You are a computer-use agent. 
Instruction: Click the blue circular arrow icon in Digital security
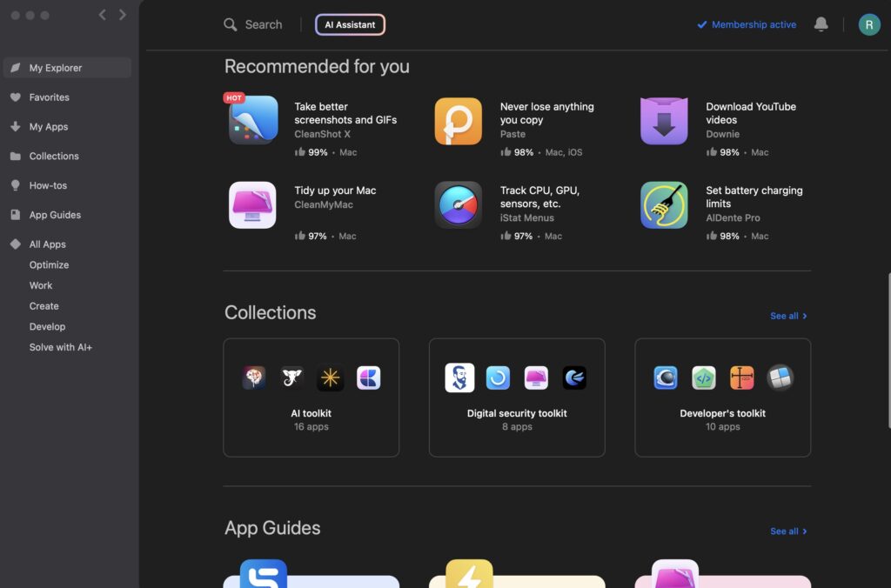click(498, 378)
